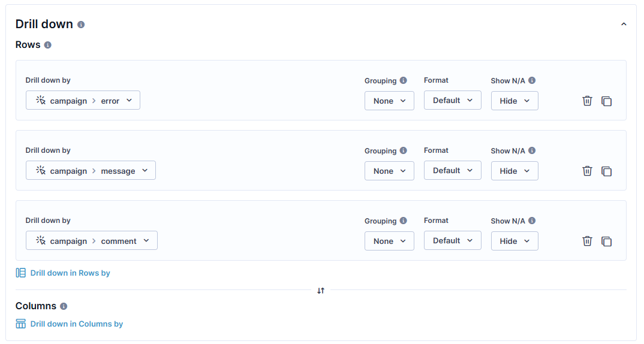Show Grouping info for the error row

[x=404, y=80]
